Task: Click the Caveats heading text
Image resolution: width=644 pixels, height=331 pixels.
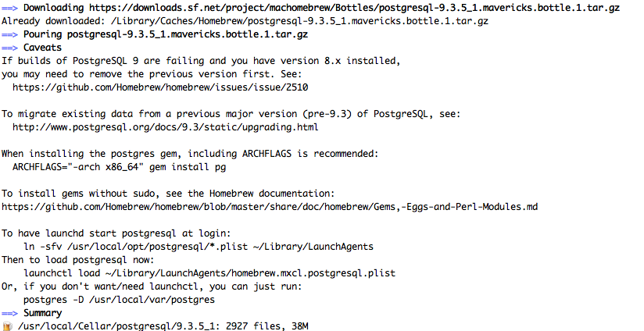Action: (42, 48)
